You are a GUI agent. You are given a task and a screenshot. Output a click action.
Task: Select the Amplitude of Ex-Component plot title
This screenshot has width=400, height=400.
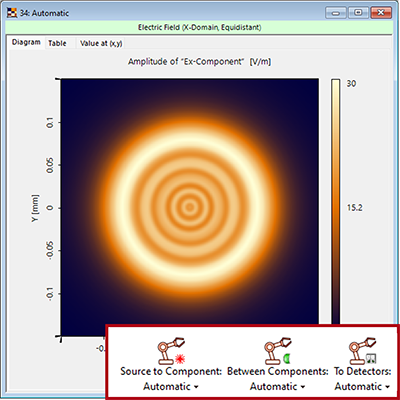click(199, 62)
